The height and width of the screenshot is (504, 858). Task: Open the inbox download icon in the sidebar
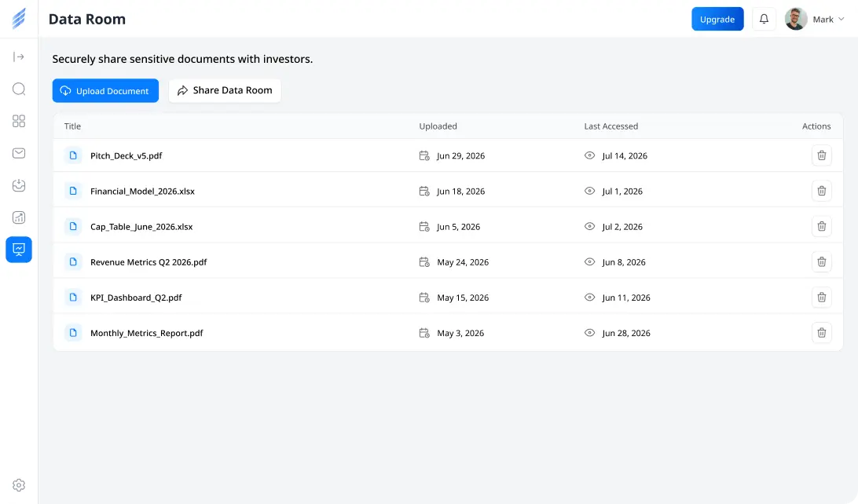[x=19, y=185]
